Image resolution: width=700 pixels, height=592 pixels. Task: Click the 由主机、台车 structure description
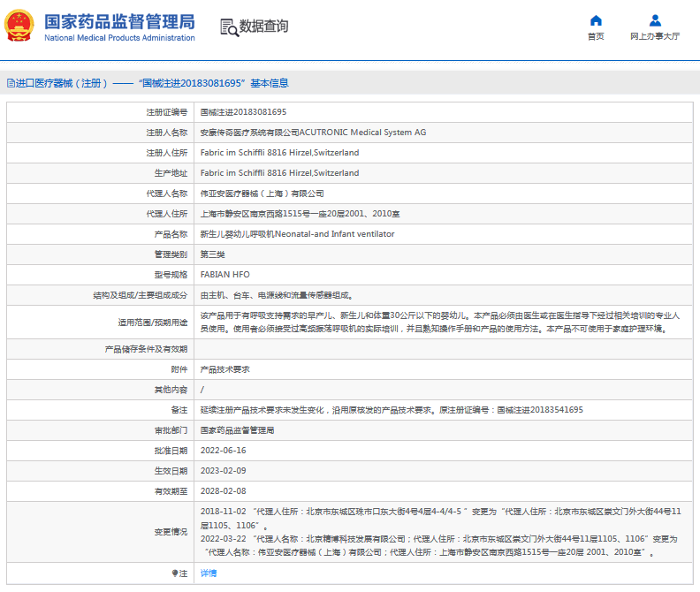click(277, 295)
